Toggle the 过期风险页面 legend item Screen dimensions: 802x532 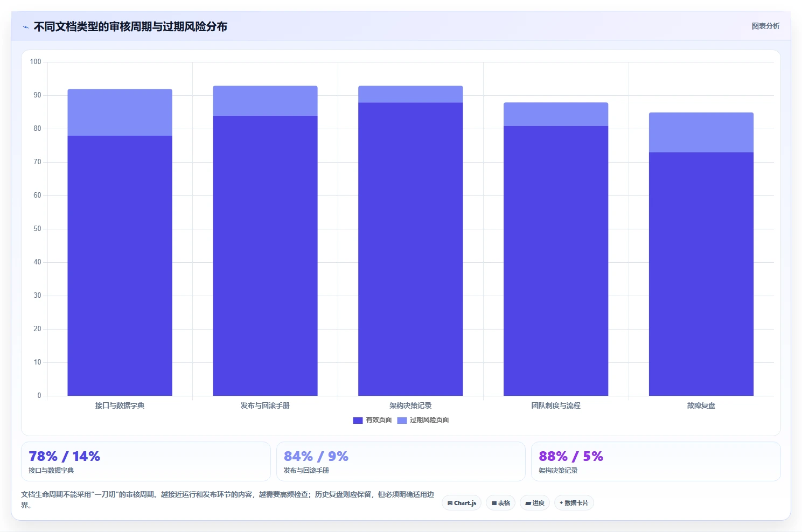coord(423,420)
